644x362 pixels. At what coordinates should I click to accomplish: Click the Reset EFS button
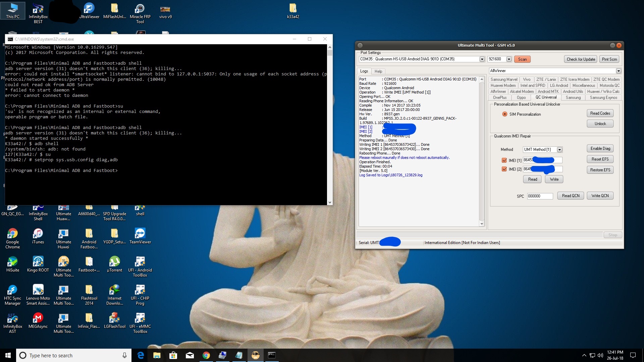[600, 159]
